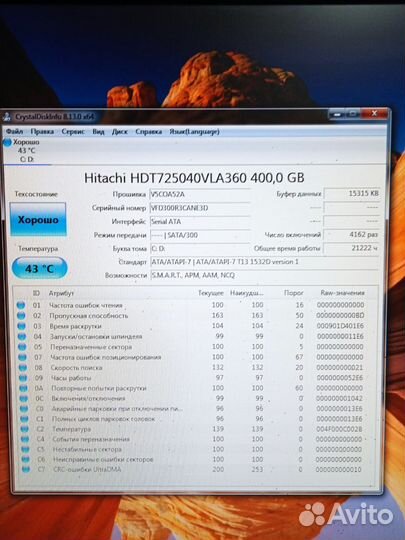Open the Диск menu
The width and height of the screenshot is (405, 540).
[x=120, y=131]
